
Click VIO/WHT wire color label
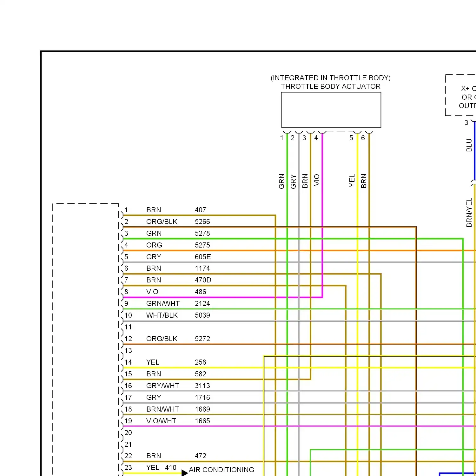pos(161,421)
